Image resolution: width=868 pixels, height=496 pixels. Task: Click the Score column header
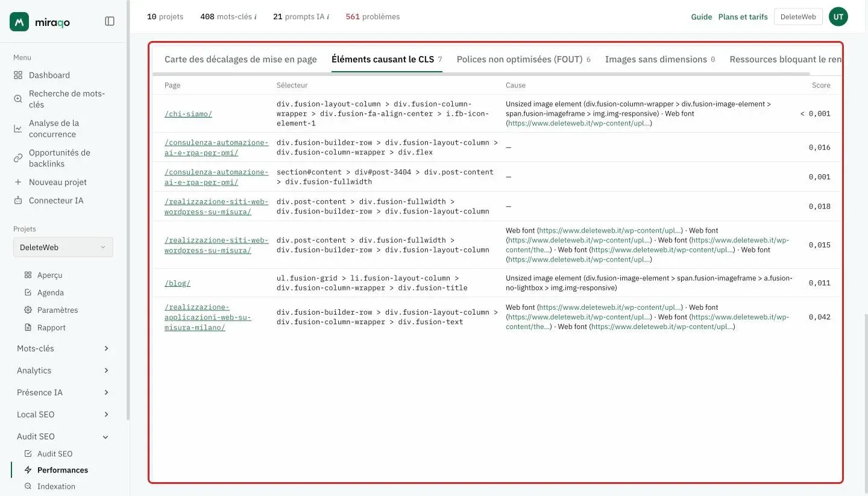pyautogui.click(x=821, y=86)
